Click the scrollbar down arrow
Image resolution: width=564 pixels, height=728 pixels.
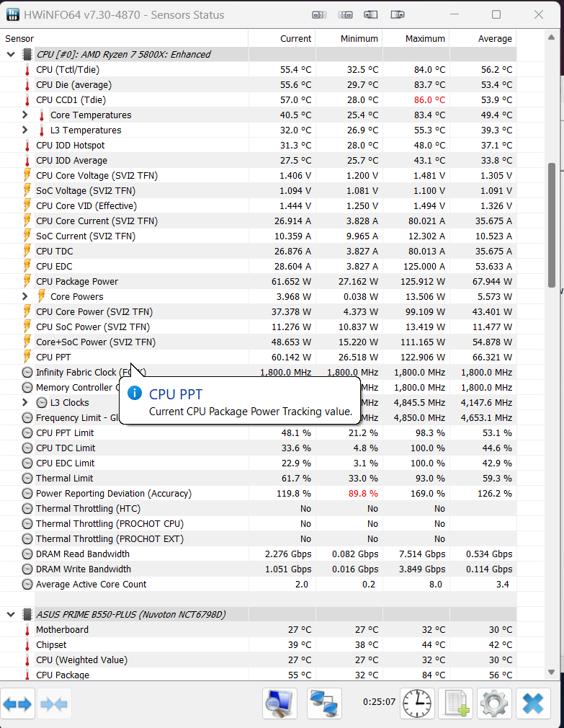(x=552, y=672)
